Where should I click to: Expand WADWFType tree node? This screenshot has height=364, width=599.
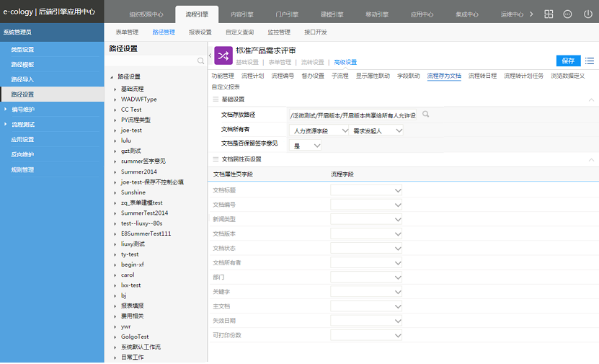(115, 99)
